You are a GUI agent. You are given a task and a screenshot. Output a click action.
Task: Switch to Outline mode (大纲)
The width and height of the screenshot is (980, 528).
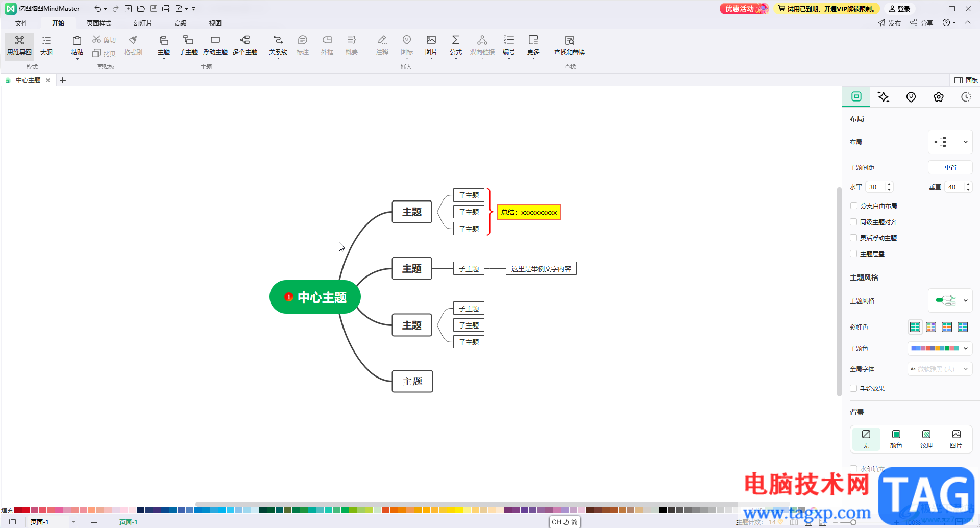pos(46,46)
